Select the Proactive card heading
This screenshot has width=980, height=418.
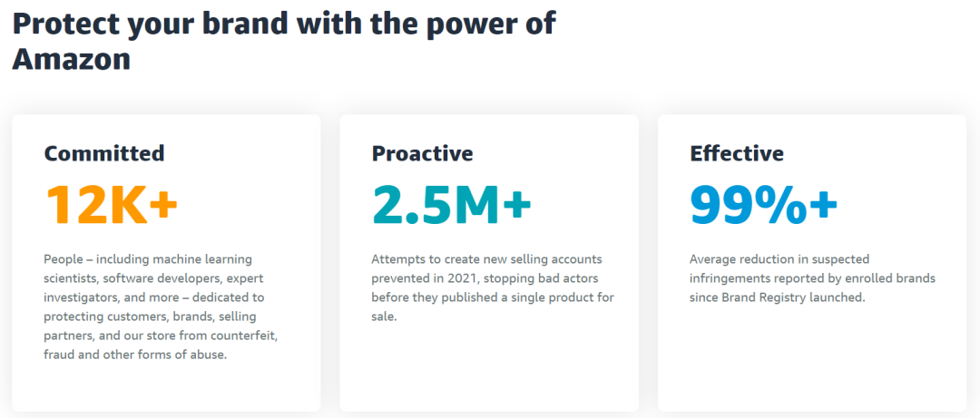[422, 153]
